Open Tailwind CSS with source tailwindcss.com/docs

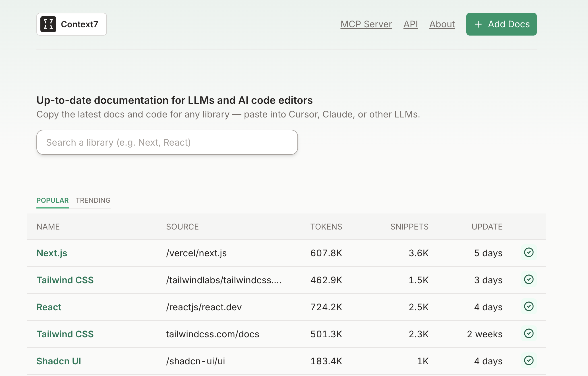(x=65, y=334)
